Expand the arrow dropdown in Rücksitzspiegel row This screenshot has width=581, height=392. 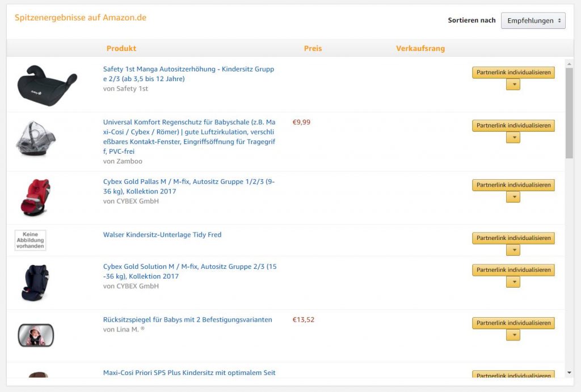point(513,335)
